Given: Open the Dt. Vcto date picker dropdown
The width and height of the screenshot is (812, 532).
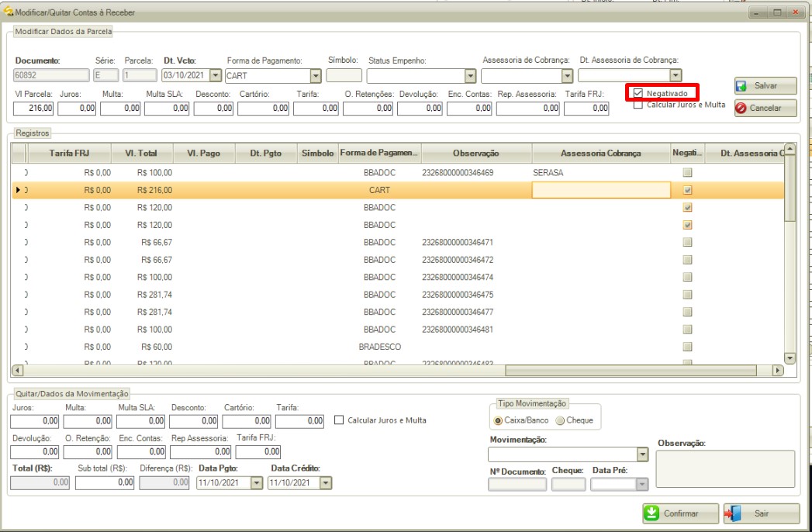Looking at the screenshot, I should point(216,75).
